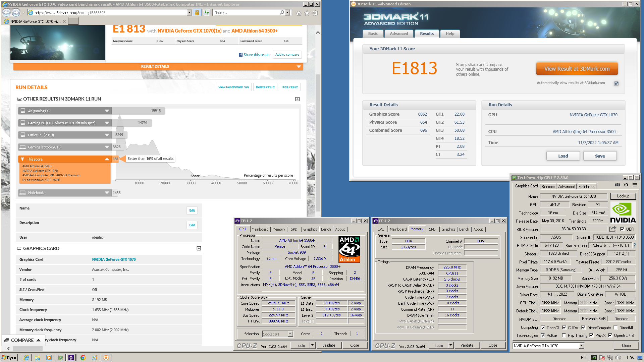Open the Internet Explorer home page icon
This screenshot has height=362, width=644.
[299, 13]
